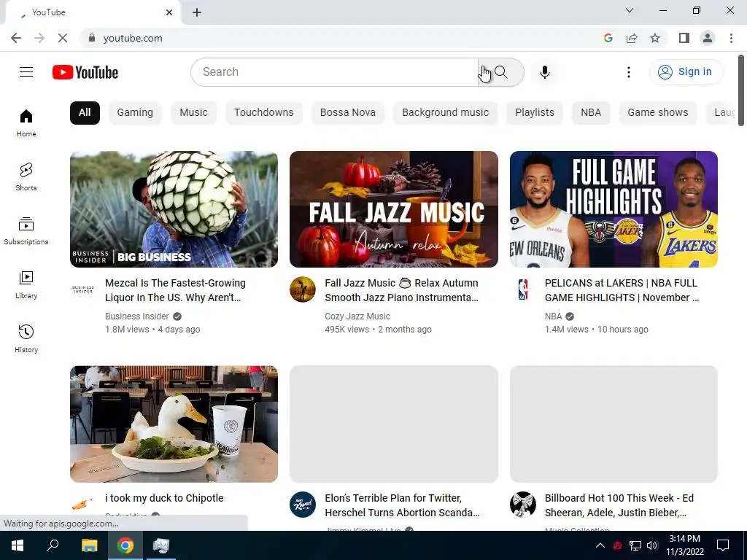Click the magnifier search button

[500, 72]
